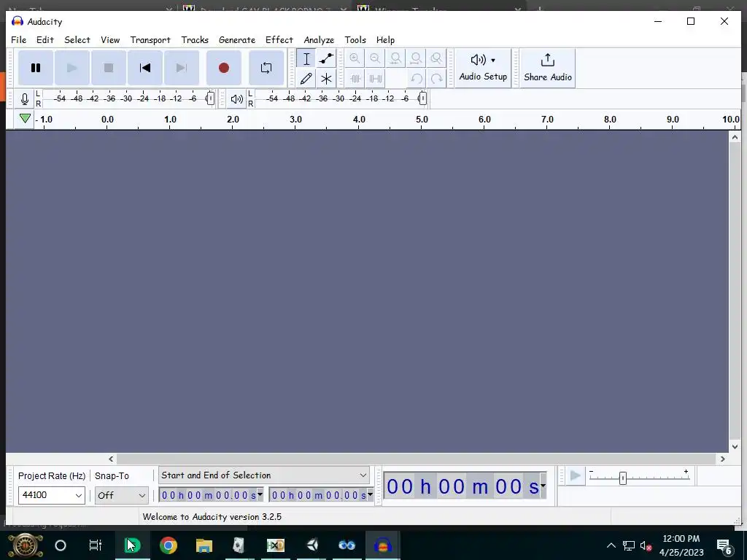The image size is (747, 560).
Task: Click the horizontal scrollbar left arrow
Action: [x=111, y=459]
